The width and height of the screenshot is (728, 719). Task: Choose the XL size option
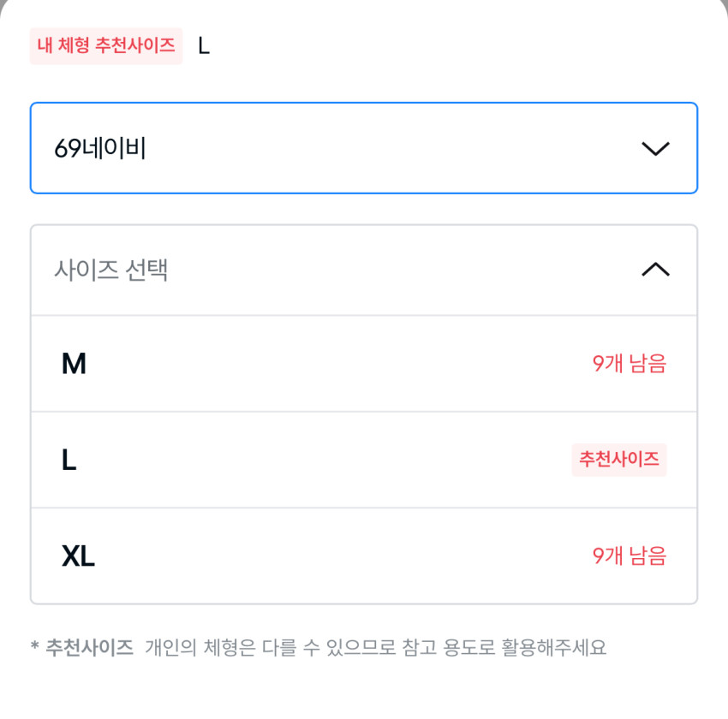364,556
